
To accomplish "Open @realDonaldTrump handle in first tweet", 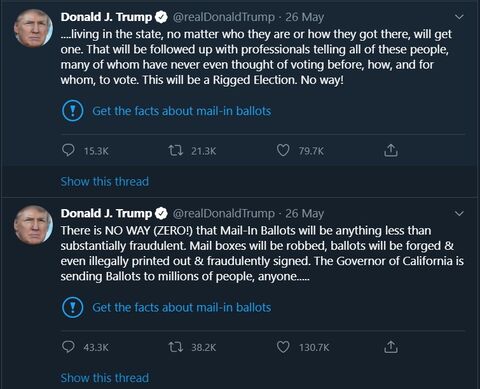I will pos(224,17).
